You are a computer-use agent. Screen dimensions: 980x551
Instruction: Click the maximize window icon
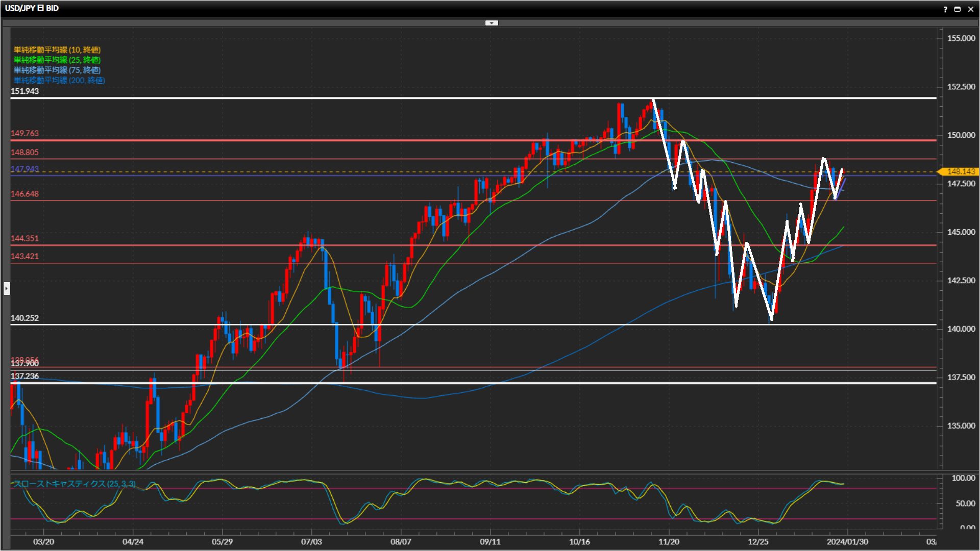click(958, 9)
